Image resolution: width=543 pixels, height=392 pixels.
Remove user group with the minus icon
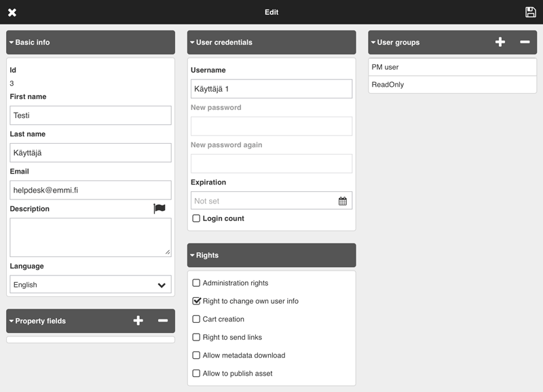525,42
